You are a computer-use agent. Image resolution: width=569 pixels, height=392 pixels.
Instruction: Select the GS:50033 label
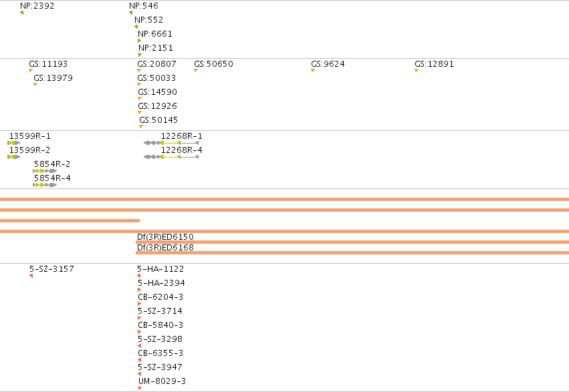[156, 78]
